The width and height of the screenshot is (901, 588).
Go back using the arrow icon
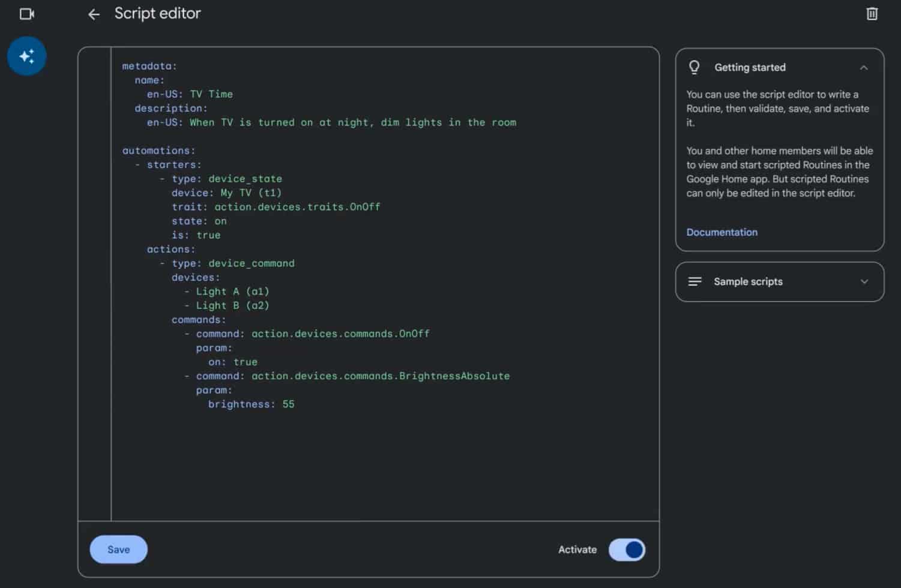pos(94,14)
